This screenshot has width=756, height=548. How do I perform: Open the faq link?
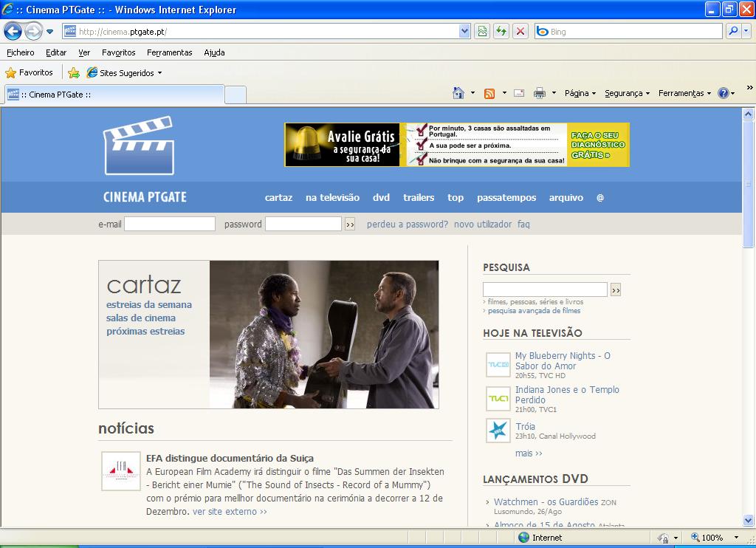(x=523, y=225)
